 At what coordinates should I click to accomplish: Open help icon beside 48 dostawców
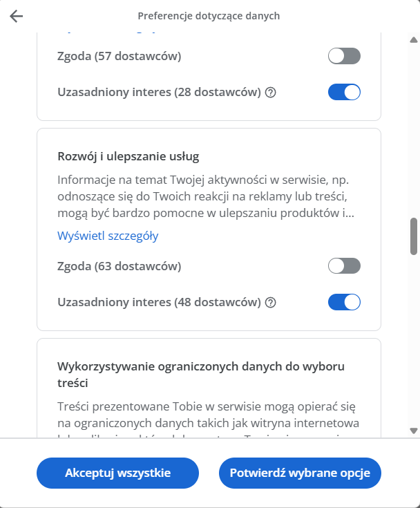[271, 302]
